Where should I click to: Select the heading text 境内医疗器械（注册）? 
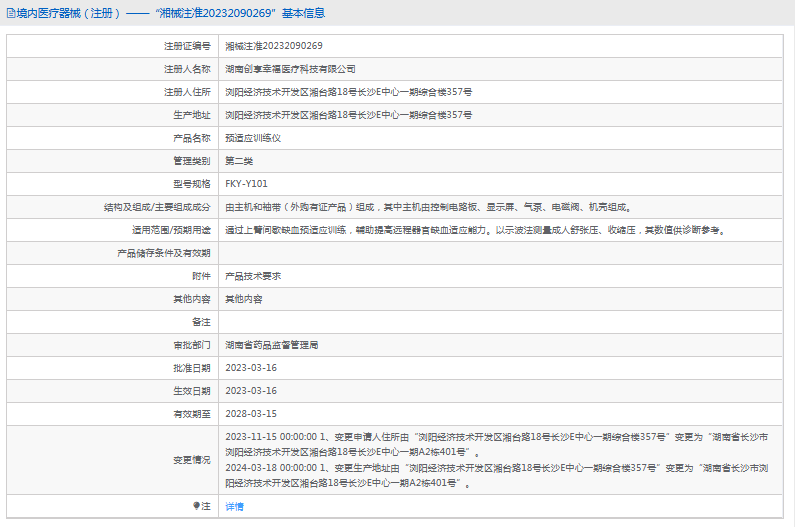[x=68, y=13]
